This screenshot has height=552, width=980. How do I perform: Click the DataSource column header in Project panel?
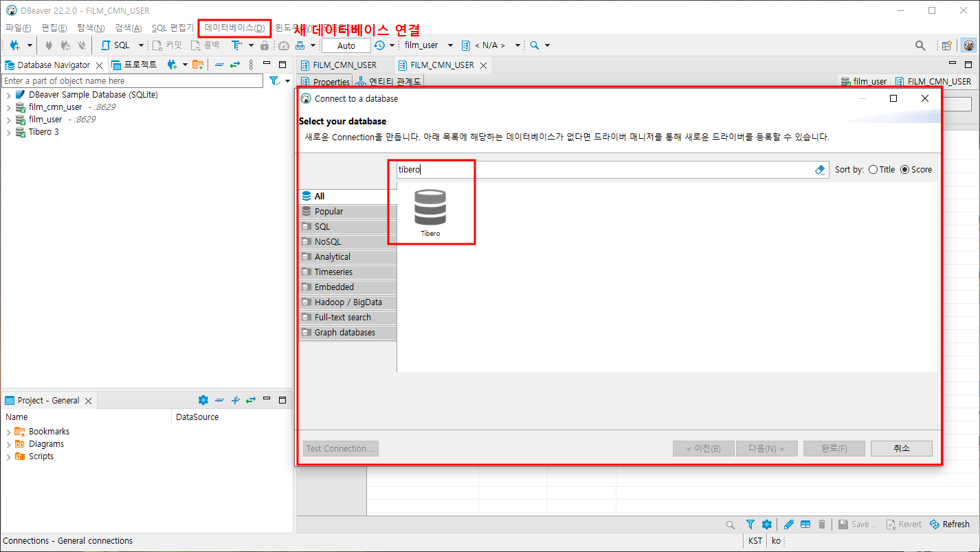[198, 417]
